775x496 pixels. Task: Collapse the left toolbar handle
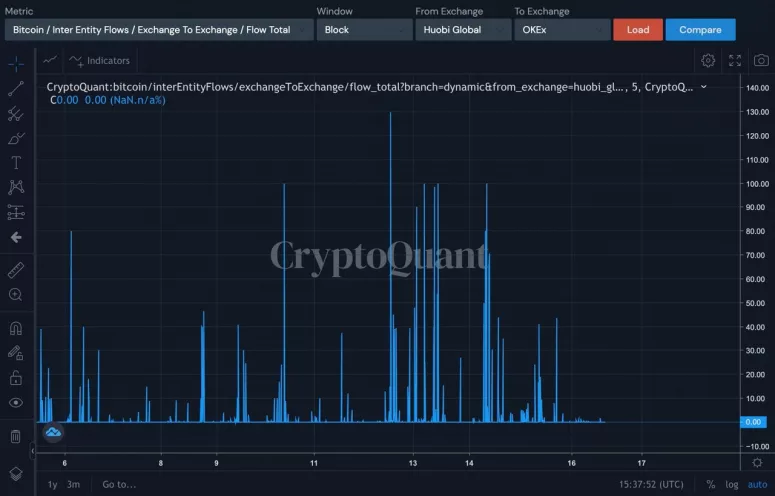coord(33,451)
